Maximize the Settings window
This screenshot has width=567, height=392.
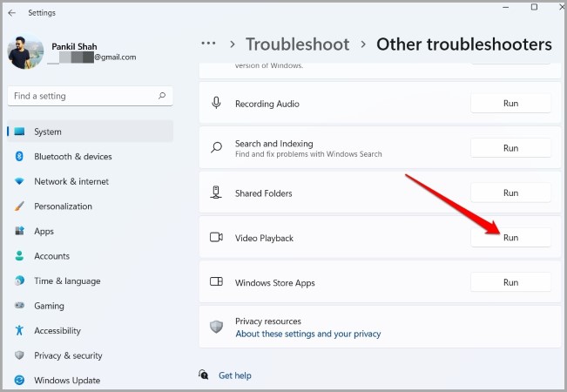point(534,7)
